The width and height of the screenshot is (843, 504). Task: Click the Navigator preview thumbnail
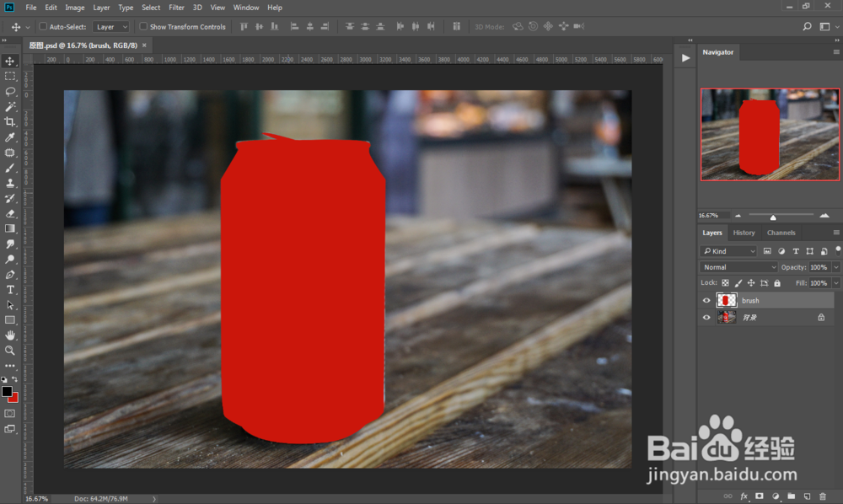(770, 134)
